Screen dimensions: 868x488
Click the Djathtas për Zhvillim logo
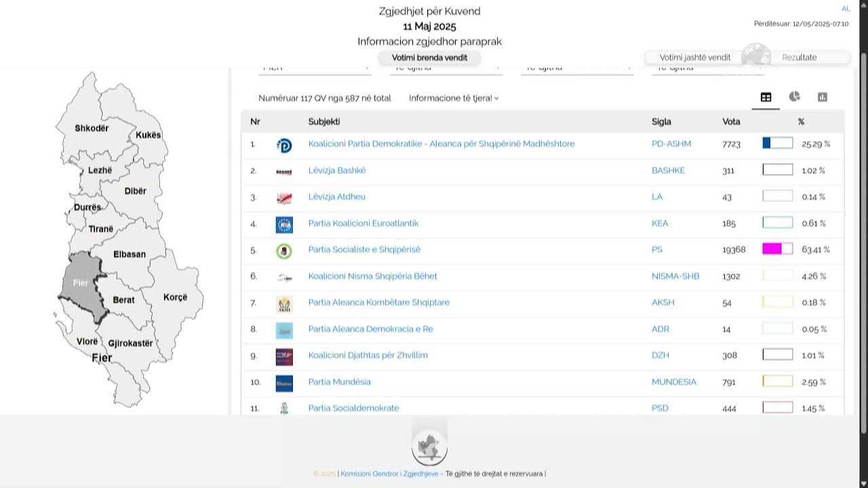click(284, 357)
